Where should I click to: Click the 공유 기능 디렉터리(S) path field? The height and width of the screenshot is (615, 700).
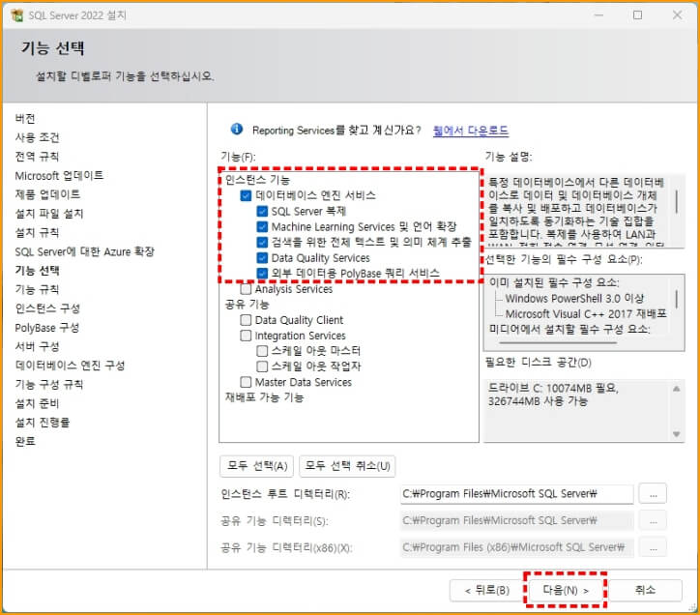tap(517, 521)
